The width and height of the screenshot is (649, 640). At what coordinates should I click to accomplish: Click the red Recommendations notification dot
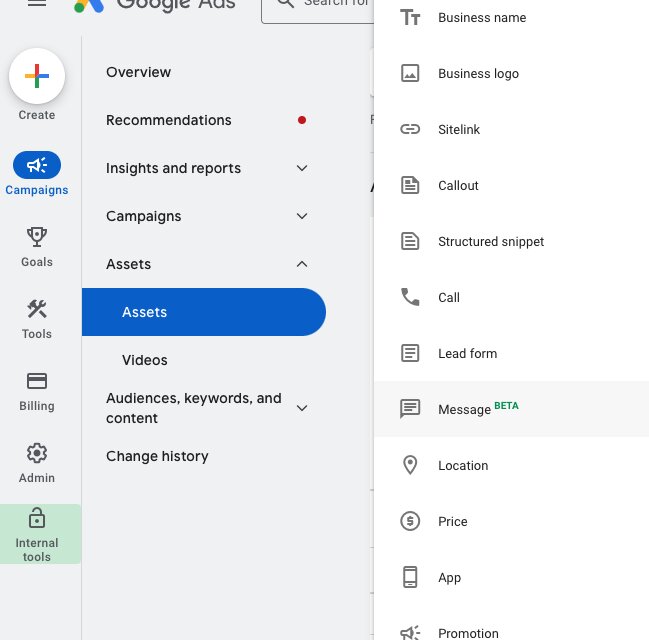pos(302,120)
